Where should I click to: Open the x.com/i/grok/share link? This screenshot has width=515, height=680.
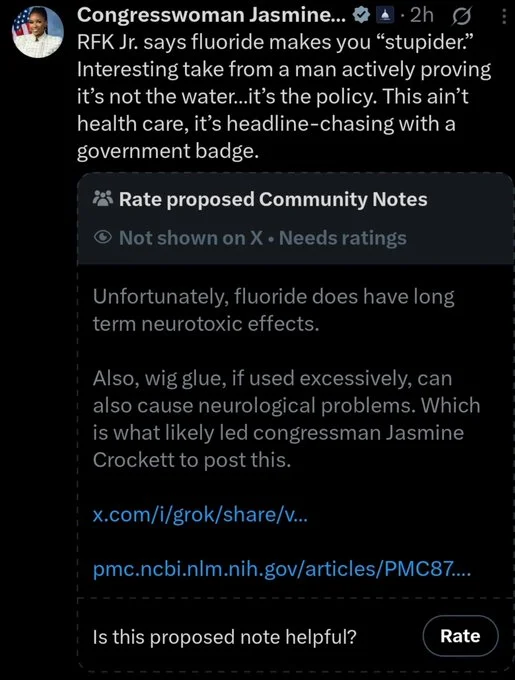pyautogui.click(x=200, y=515)
